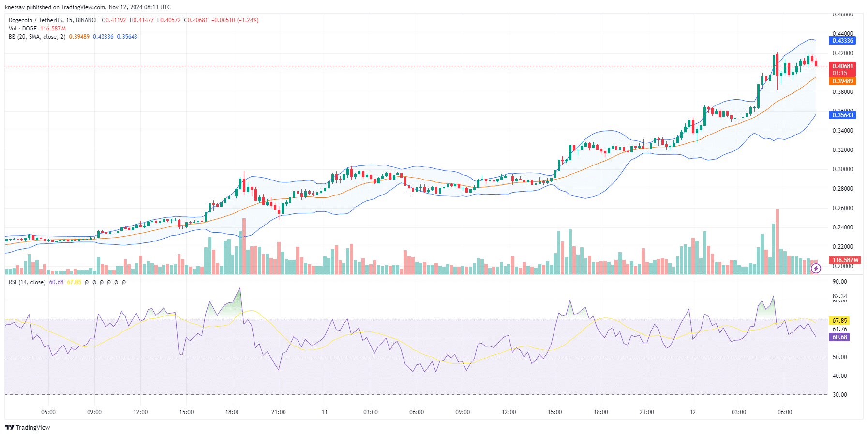Click the 30.00 RSI axis label
This screenshot has width=868, height=436.
tap(839, 395)
